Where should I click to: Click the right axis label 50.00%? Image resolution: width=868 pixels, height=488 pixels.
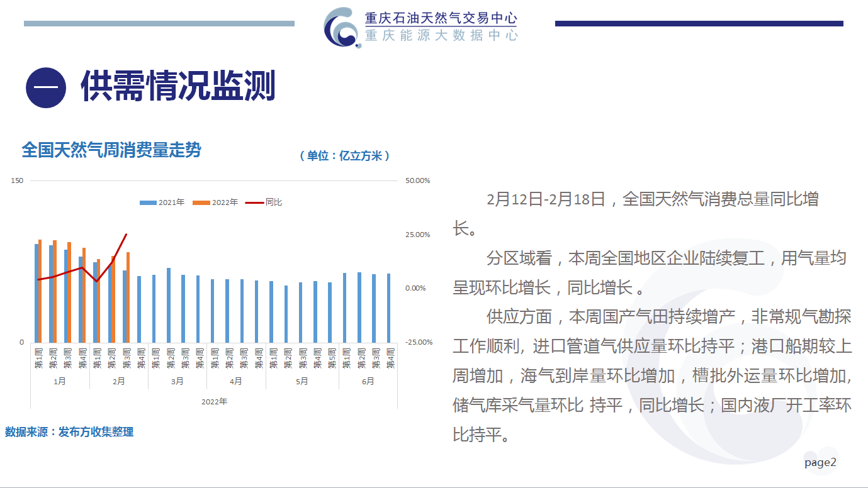[417, 180]
